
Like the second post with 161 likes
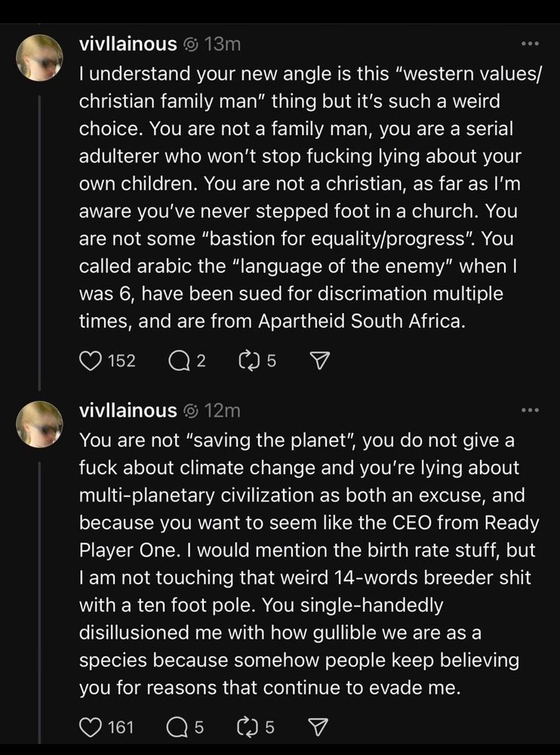[90, 727]
